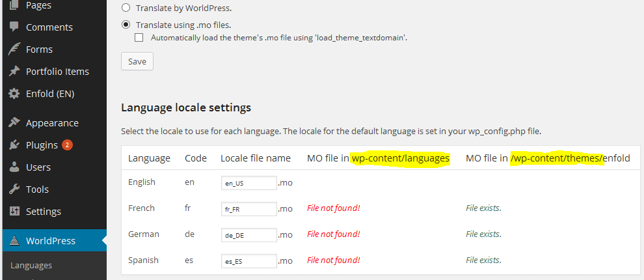This screenshot has width=644, height=280.
Task: Click the Appearance paintbrush icon
Action: pos(14,123)
